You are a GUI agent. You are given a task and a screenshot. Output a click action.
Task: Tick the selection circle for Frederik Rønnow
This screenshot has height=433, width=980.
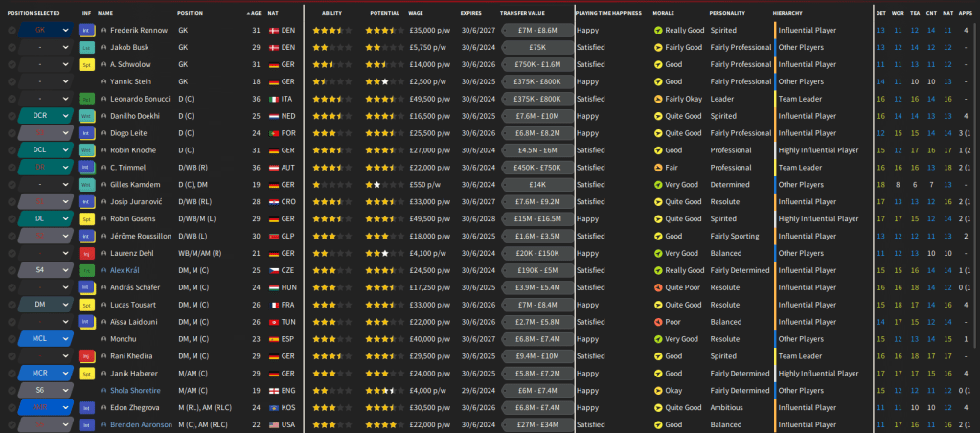(11, 31)
